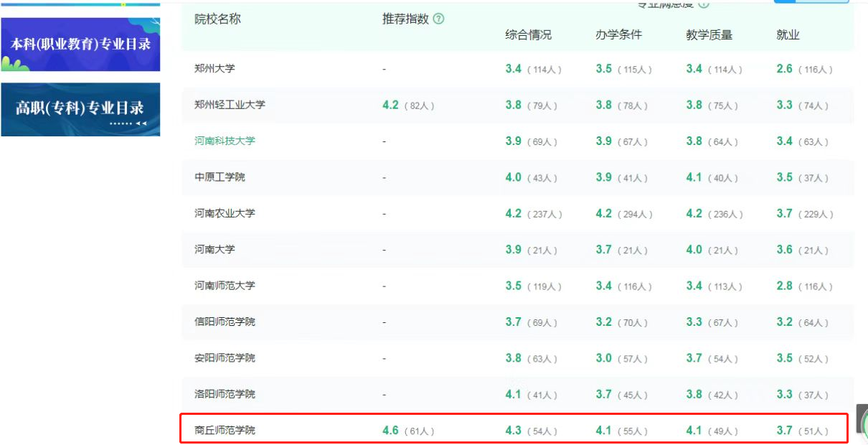This screenshot has width=868, height=445.
Task: Click the highlighted 河南科技大学 link
Action: click(225, 141)
